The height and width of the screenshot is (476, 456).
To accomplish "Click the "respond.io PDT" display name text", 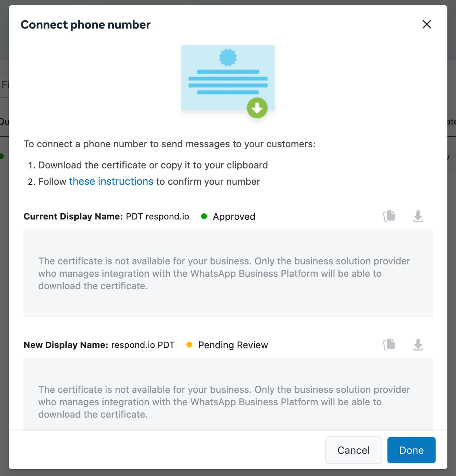I will click(143, 345).
